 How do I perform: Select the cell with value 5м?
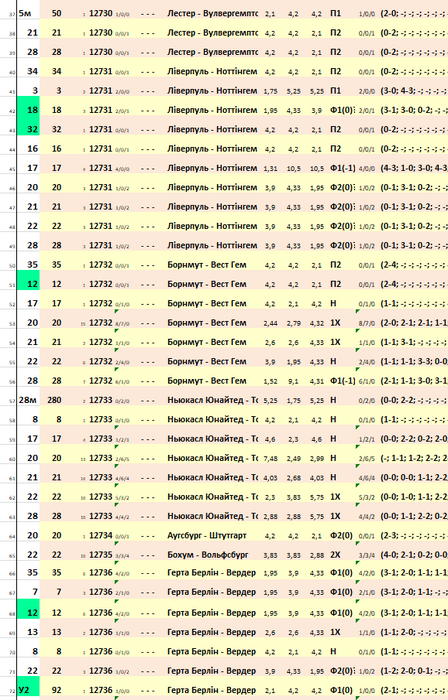point(28,13)
